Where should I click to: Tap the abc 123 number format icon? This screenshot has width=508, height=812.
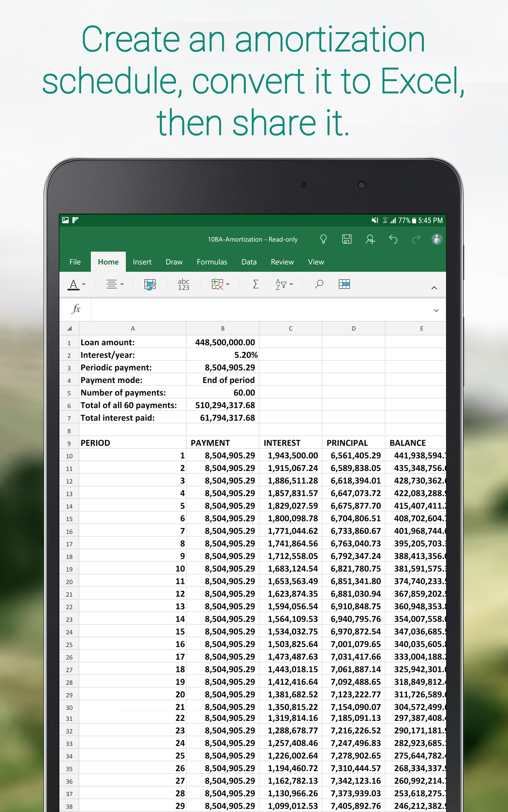coord(184,284)
